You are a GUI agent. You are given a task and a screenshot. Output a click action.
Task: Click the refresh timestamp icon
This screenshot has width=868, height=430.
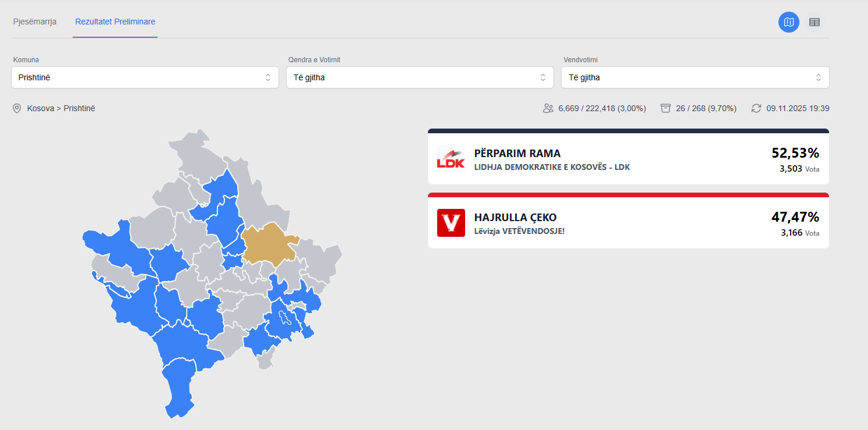pyautogui.click(x=756, y=108)
